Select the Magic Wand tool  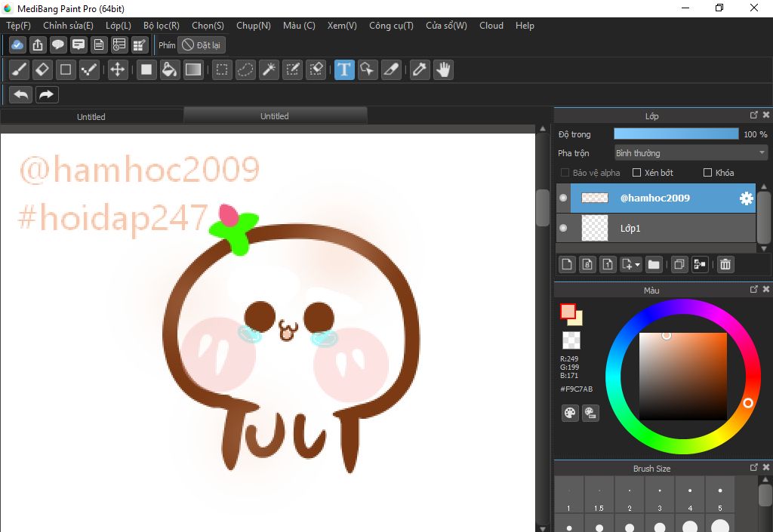[269, 70]
